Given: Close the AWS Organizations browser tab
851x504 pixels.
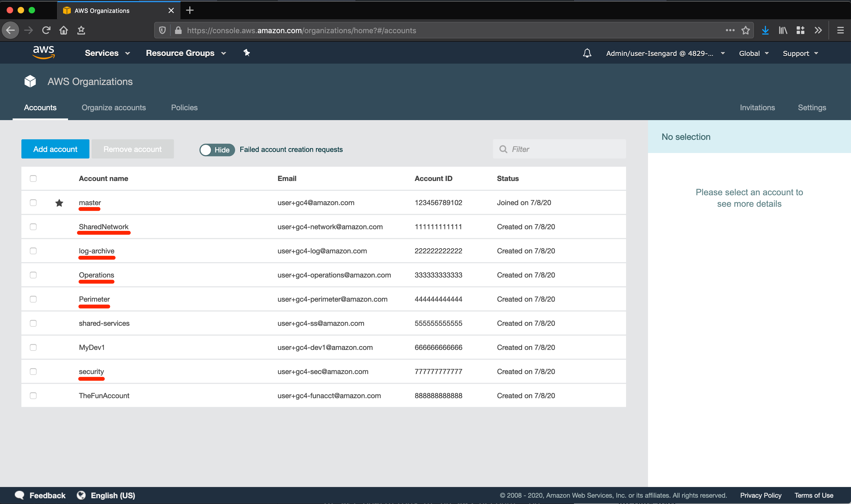Looking at the screenshot, I should (x=171, y=10).
